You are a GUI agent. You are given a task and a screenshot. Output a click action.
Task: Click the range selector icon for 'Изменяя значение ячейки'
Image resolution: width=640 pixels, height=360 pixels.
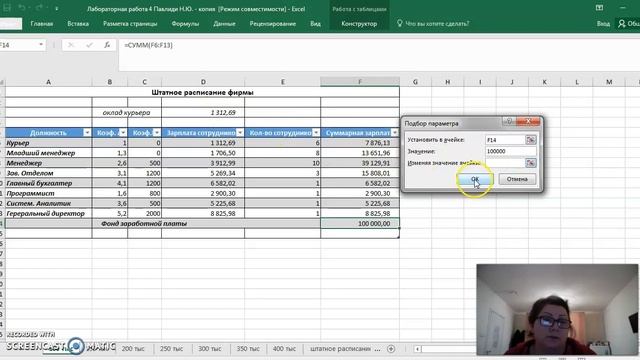[531, 163]
